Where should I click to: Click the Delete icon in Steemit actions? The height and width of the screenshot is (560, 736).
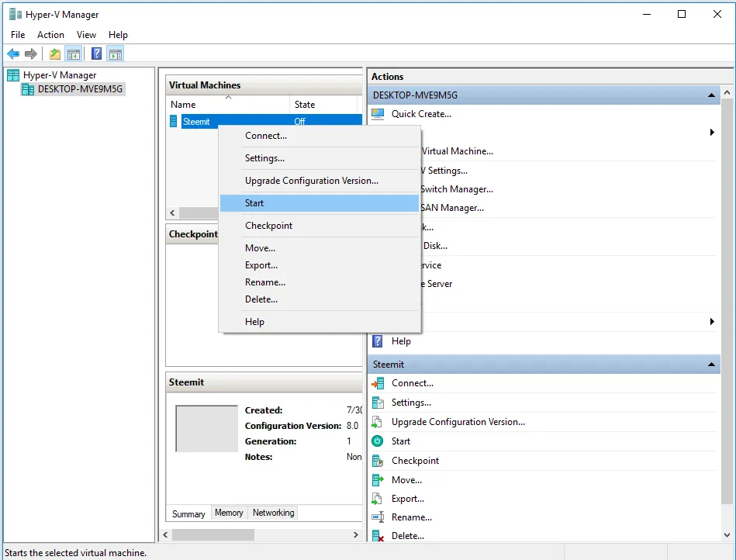click(378, 536)
